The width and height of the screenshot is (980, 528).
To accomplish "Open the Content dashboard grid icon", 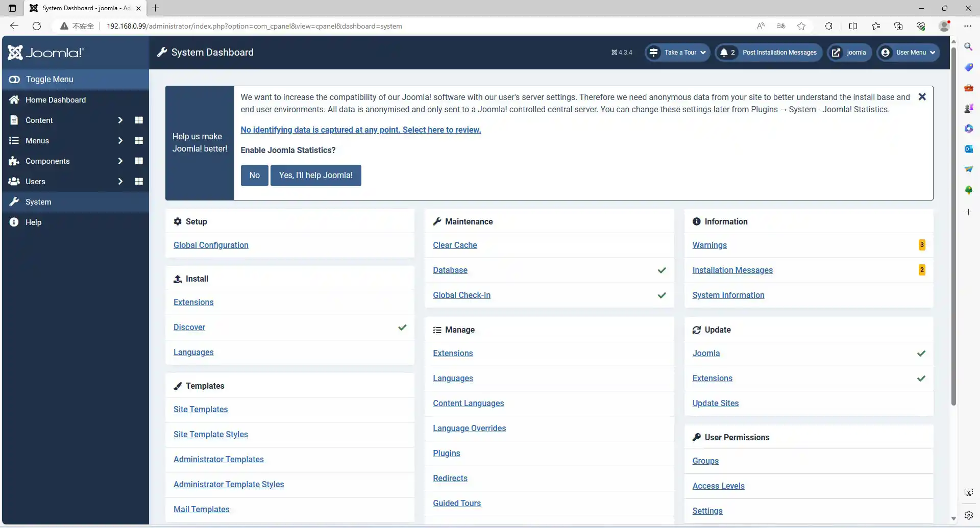I will tap(138, 120).
